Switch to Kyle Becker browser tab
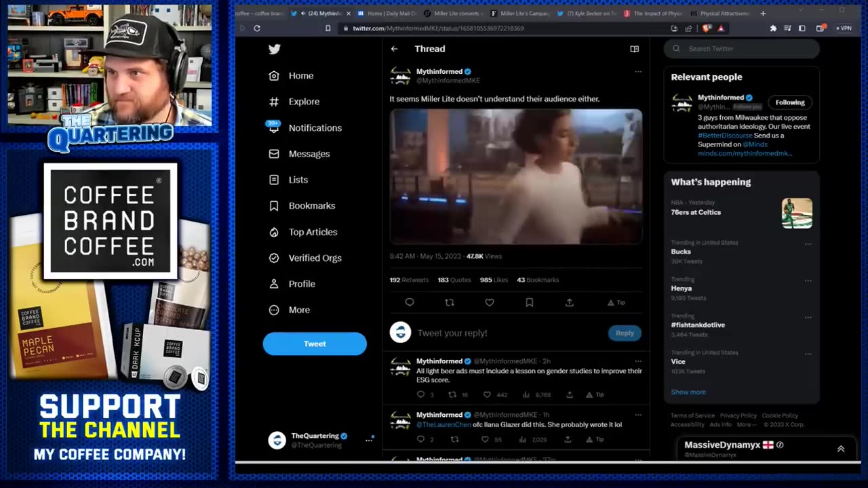The image size is (868, 488). click(587, 13)
